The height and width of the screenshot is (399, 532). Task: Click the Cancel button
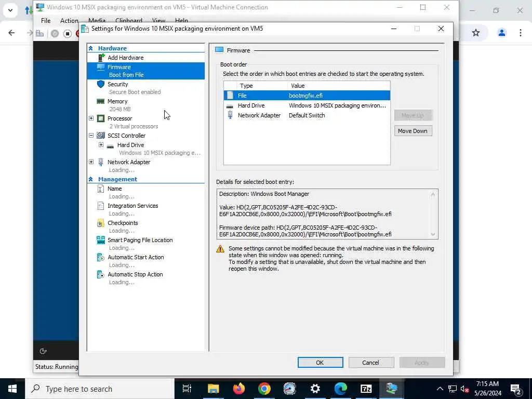tap(371, 362)
